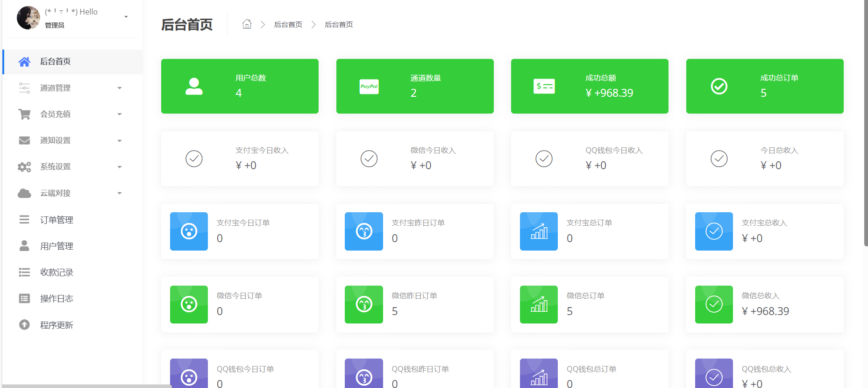
Task: Click the dollar bill icon on 成功总额 card
Action: click(x=544, y=86)
